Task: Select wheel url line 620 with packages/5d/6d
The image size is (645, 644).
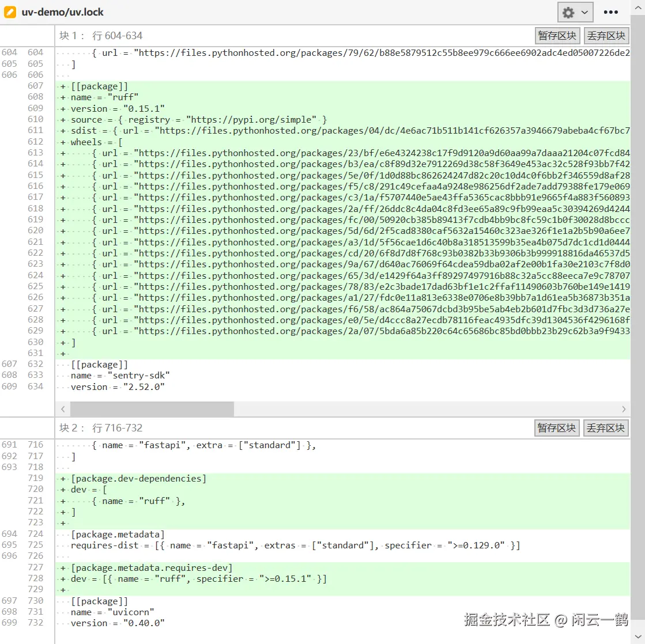Action: (342, 231)
